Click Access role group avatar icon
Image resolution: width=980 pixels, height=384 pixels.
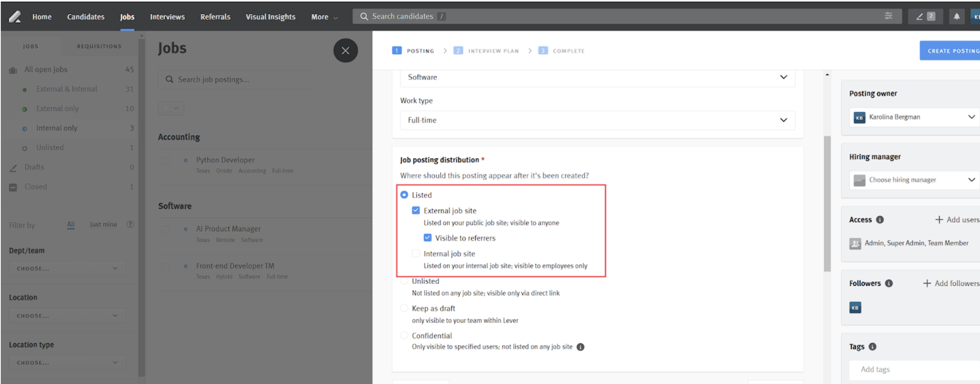855,243
